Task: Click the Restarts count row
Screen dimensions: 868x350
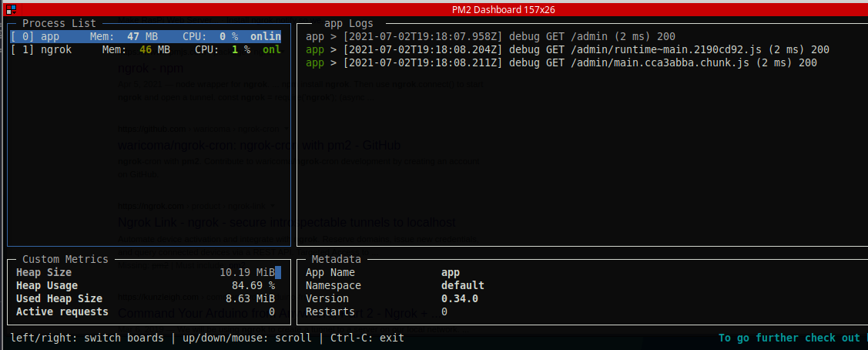Action: (376, 311)
